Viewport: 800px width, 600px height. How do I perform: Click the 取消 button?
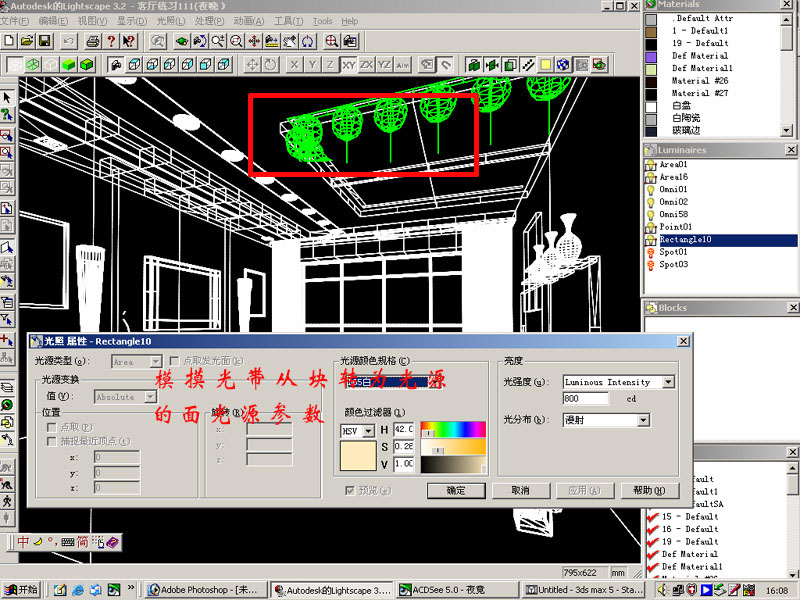(520, 490)
